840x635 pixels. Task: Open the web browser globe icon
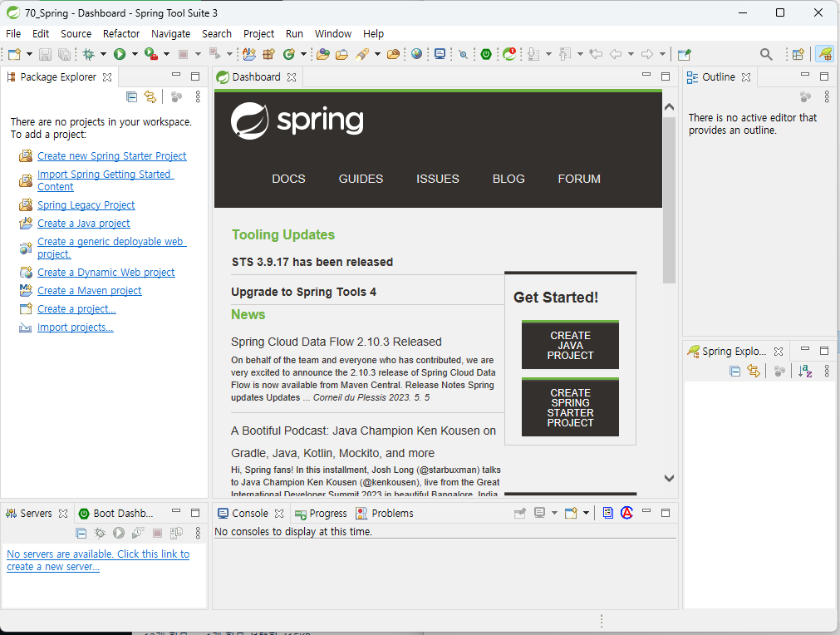pos(417,54)
